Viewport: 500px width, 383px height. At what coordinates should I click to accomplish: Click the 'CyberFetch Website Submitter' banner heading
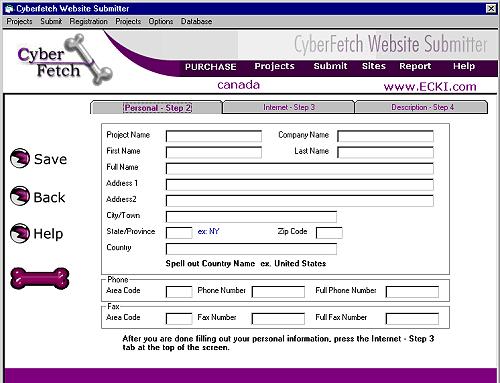pos(390,44)
